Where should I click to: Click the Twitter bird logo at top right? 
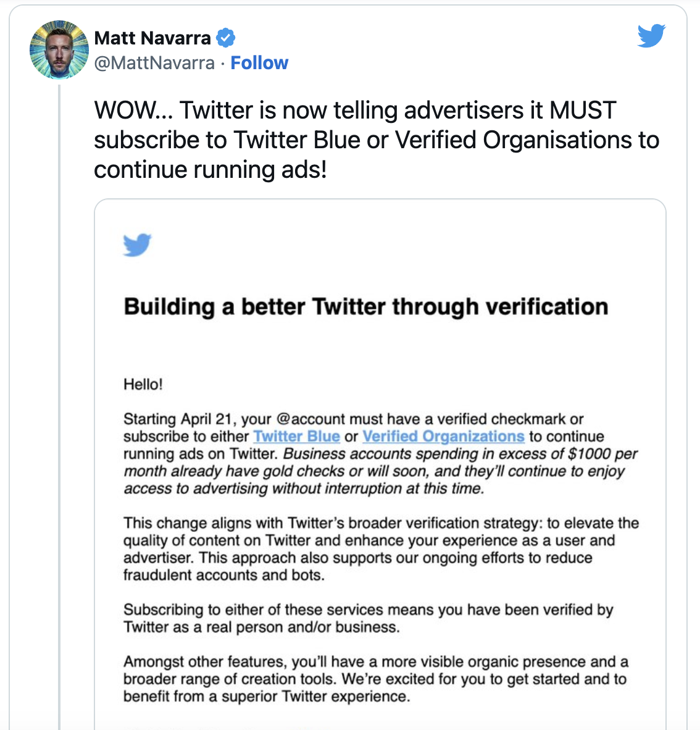[x=651, y=36]
